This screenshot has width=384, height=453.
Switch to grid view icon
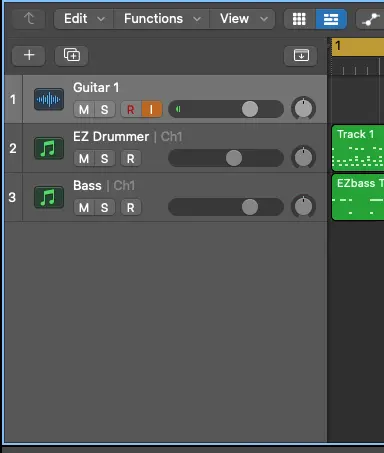coord(299,19)
